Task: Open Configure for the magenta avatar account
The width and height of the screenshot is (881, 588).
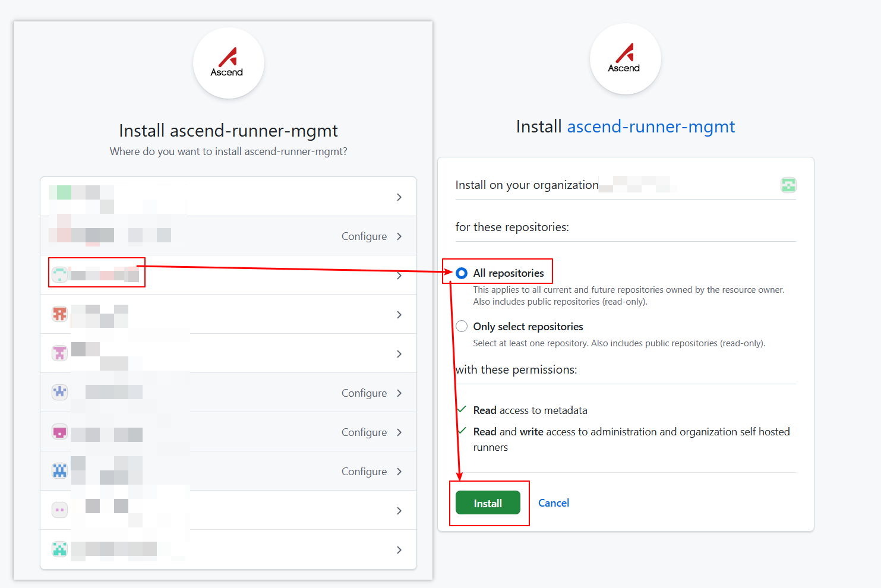Action: click(364, 432)
